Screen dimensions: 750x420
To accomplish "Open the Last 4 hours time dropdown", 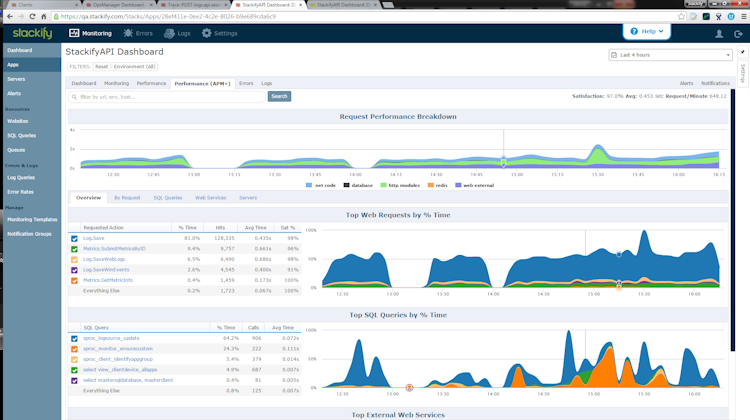I will pyautogui.click(x=671, y=55).
